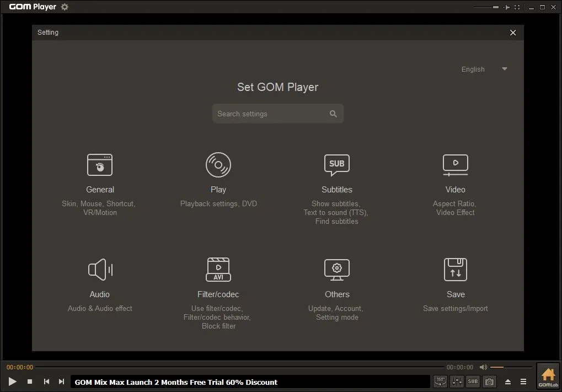Image resolution: width=562 pixels, height=392 pixels.
Task: Open the hamburger menu at bottom right
Action: 523,381
